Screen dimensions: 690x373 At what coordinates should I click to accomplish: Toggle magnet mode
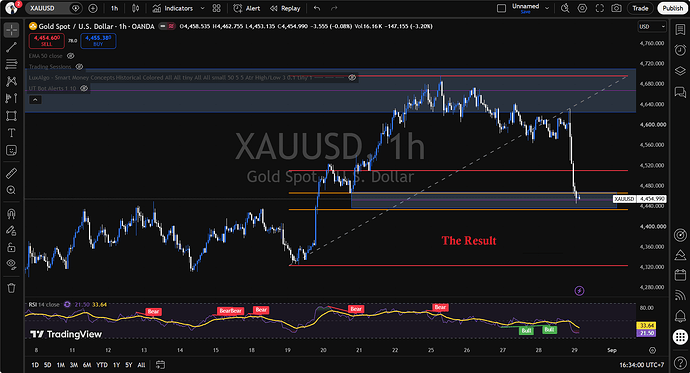coord(11,214)
